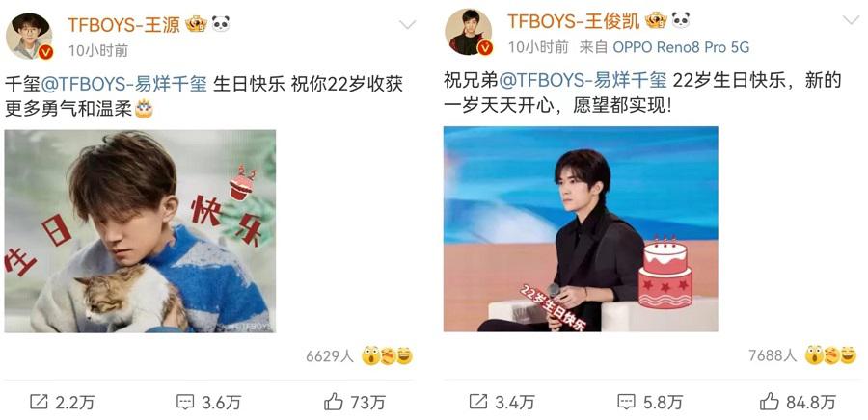Open comments on the 王源 post (3.6万)
The height and width of the screenshot is (420, 868).
pos(208,402)
